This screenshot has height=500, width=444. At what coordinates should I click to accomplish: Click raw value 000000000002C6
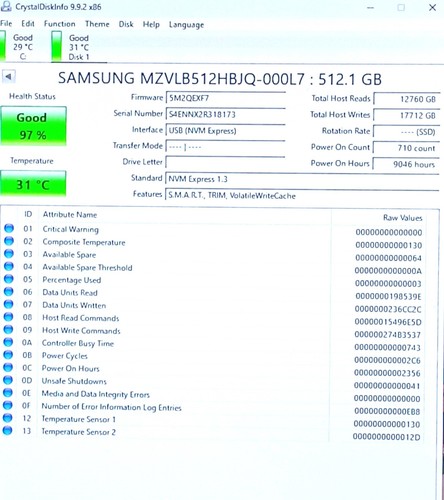pyautogui.click(x=387, y=360)
